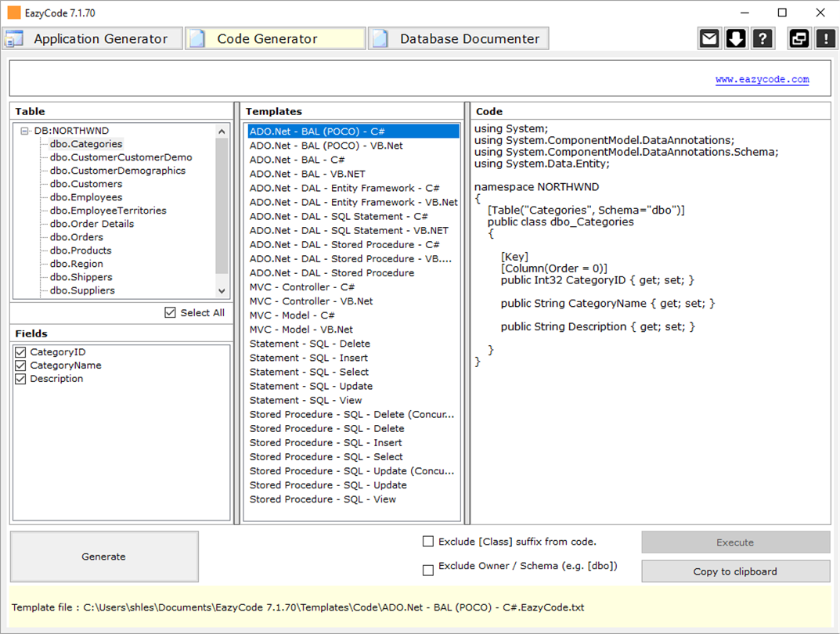The image size is (840, 634).
Task: Select Statement - SQL - Update template
Action: pyautogui.click(x=354, y=386)
